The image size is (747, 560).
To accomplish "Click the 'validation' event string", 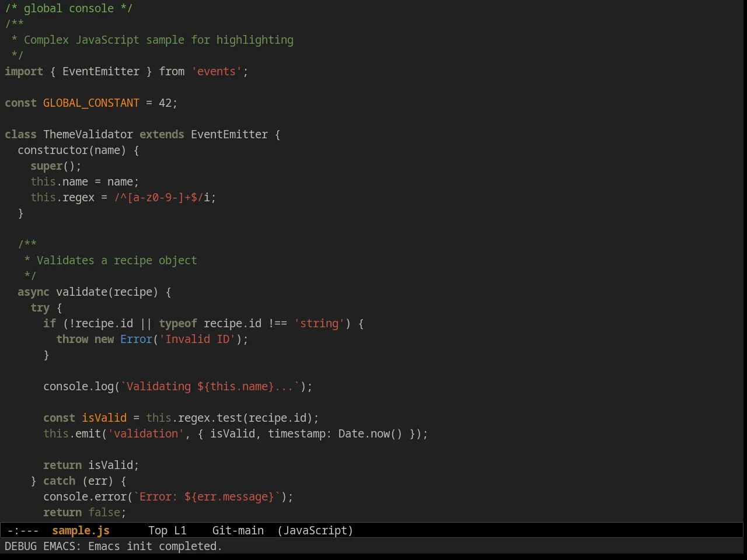I will [x=146, y=433].
